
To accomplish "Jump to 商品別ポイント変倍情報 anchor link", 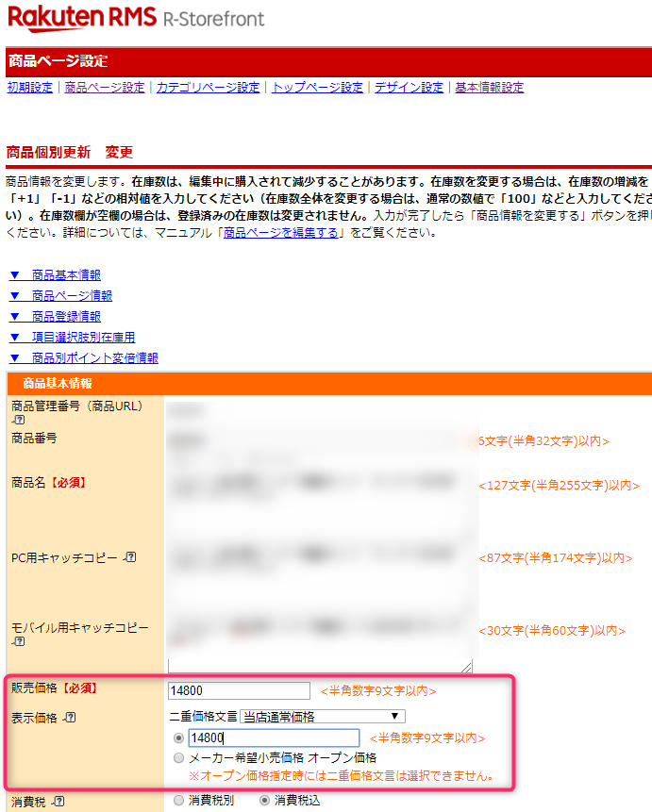I will click(x=84, y=357).
